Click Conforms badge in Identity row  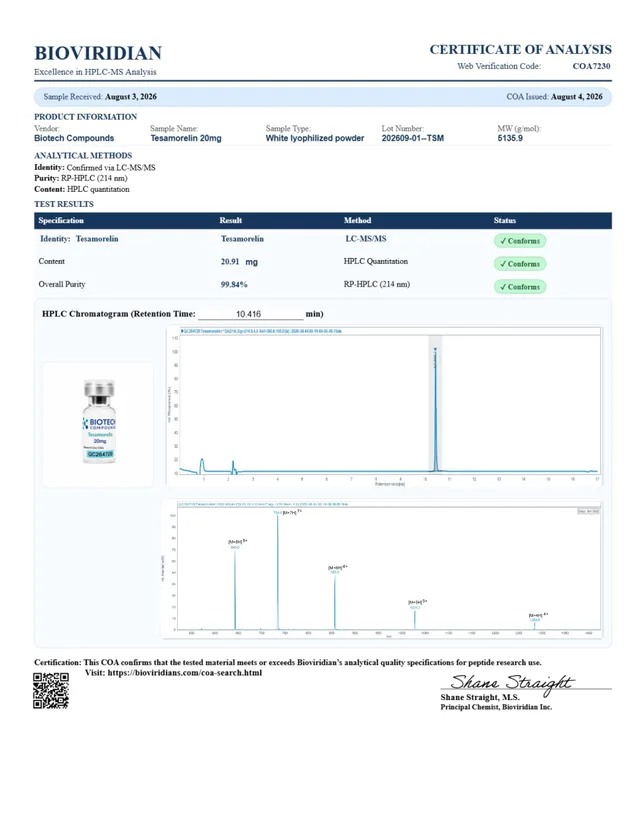point(520,241)
